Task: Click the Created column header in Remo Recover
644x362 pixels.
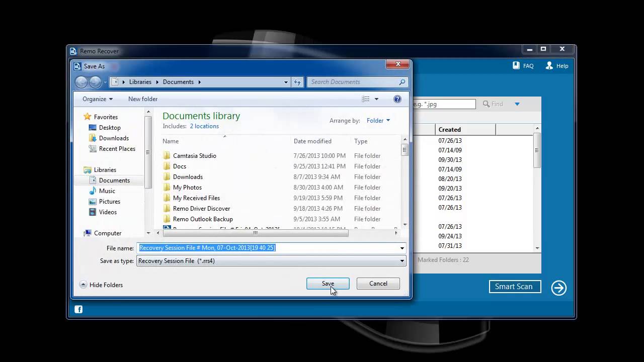Action: coord(465,130)
